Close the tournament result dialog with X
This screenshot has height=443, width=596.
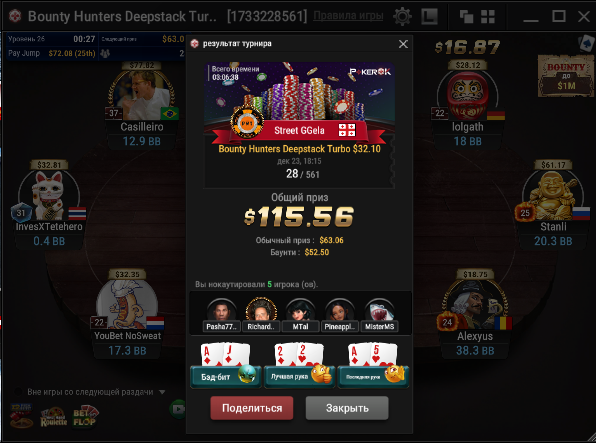click(403, 44)
